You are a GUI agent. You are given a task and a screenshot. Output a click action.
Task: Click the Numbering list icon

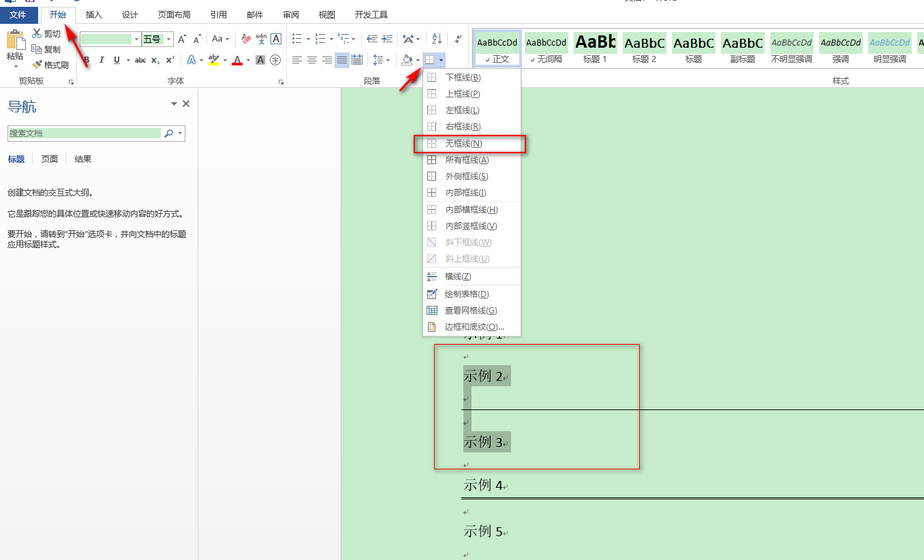[321, 39]
